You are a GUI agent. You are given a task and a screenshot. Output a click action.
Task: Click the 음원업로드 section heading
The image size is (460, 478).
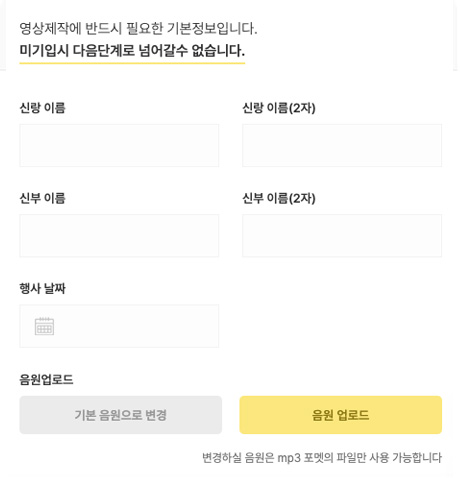point(46,379)
